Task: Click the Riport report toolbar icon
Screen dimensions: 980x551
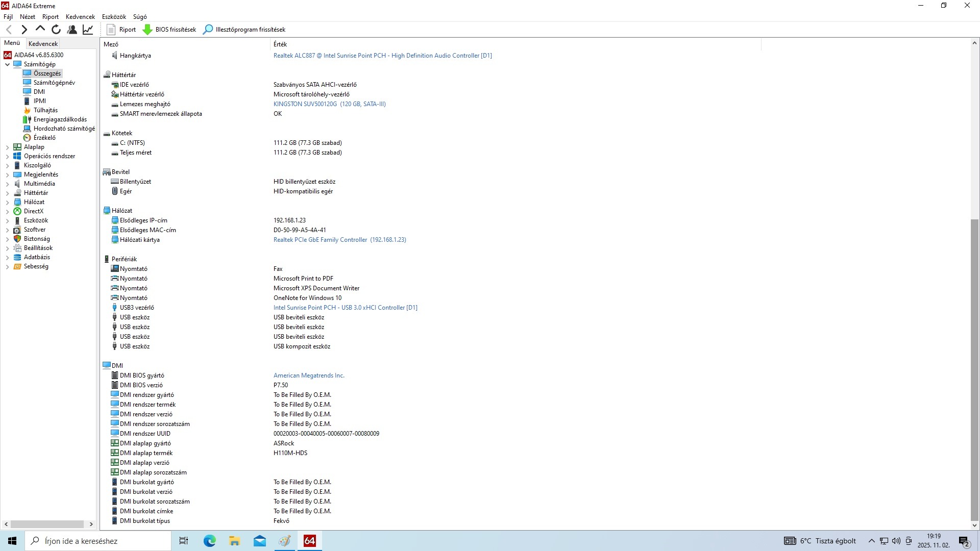Action: pos(121,30)
